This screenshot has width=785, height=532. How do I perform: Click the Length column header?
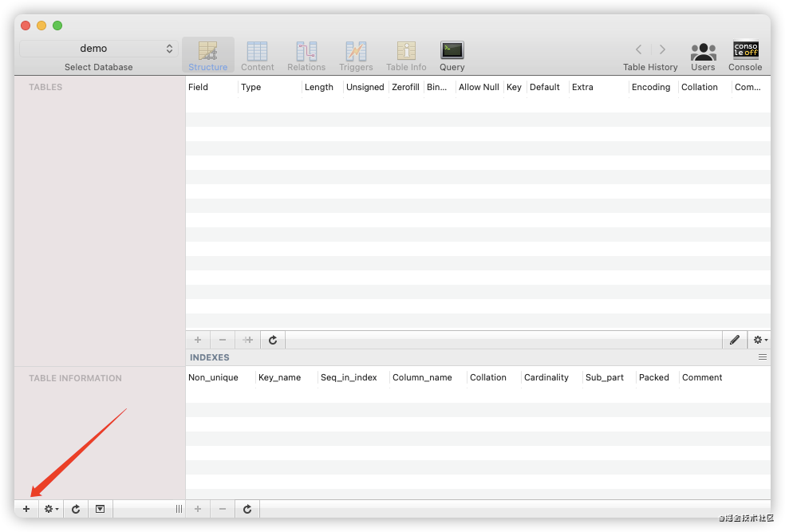tap(322, 87)
